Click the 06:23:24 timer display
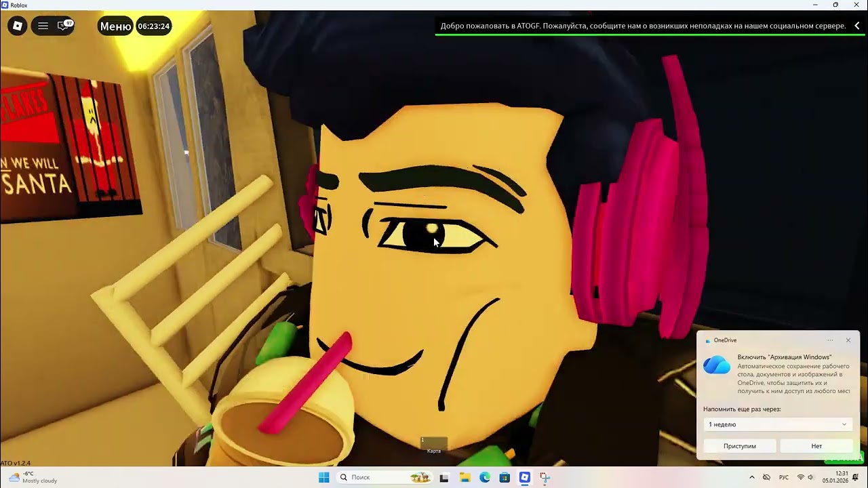868x488 pixels. tap(153, 26)
